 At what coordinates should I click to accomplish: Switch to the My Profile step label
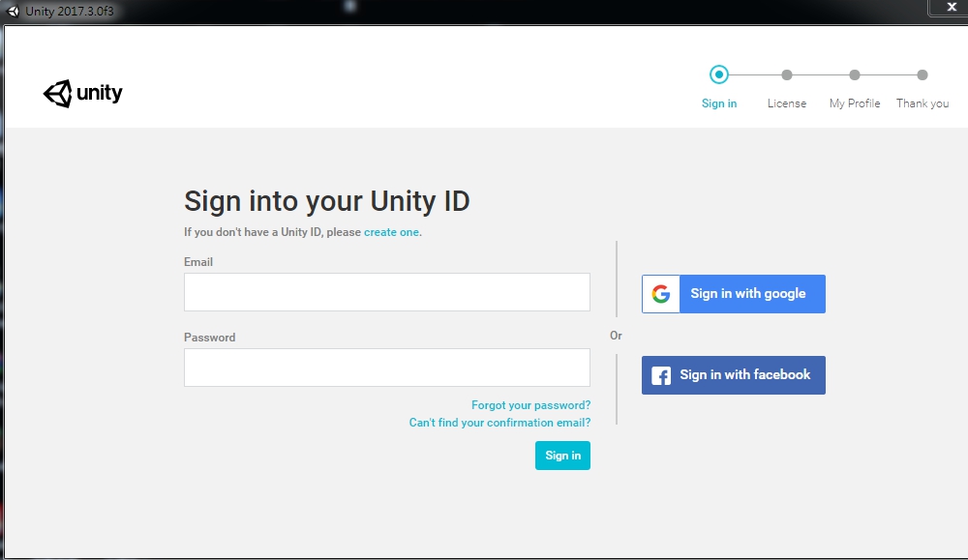pos(854,103)
